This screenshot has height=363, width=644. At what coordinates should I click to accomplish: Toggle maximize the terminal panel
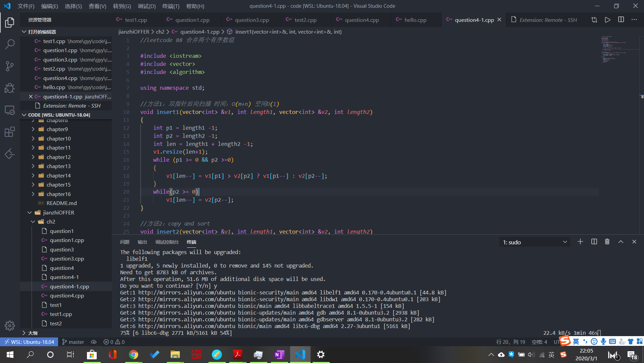click(620, 242)
